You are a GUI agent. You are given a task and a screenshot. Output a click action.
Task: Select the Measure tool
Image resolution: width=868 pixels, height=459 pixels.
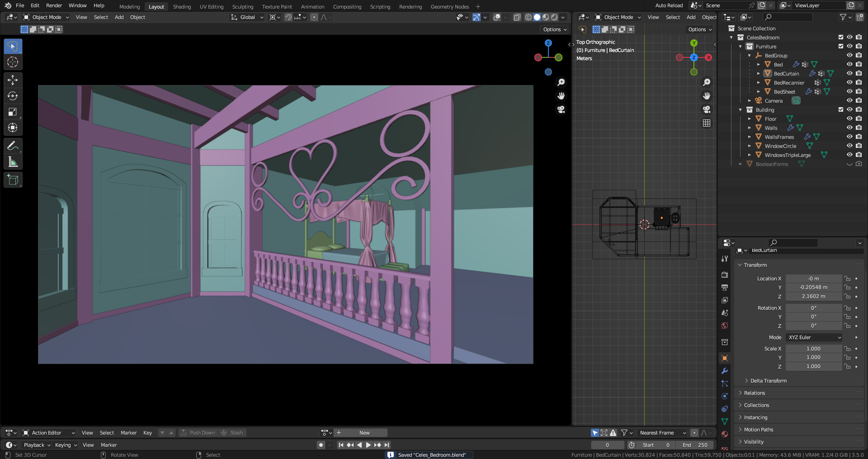coord(13,161)
